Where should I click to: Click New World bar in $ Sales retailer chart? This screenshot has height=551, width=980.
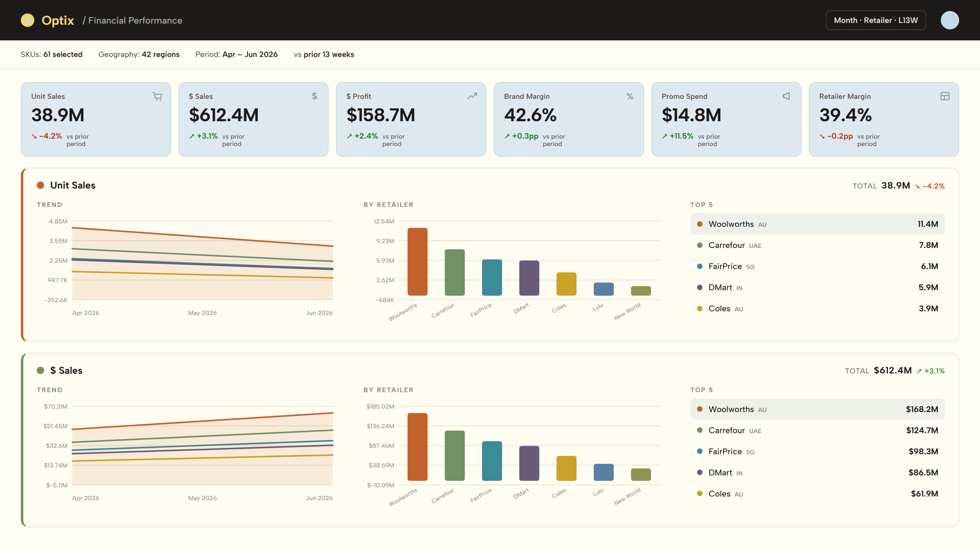(x=641, y=474)
